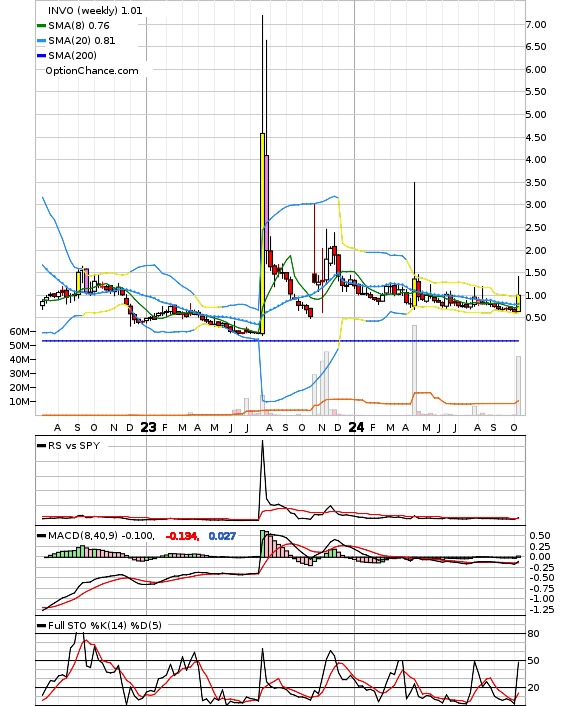Click the 80 level on stochastic axis
This screenshot has width=566, height=706.
point(534,634)
